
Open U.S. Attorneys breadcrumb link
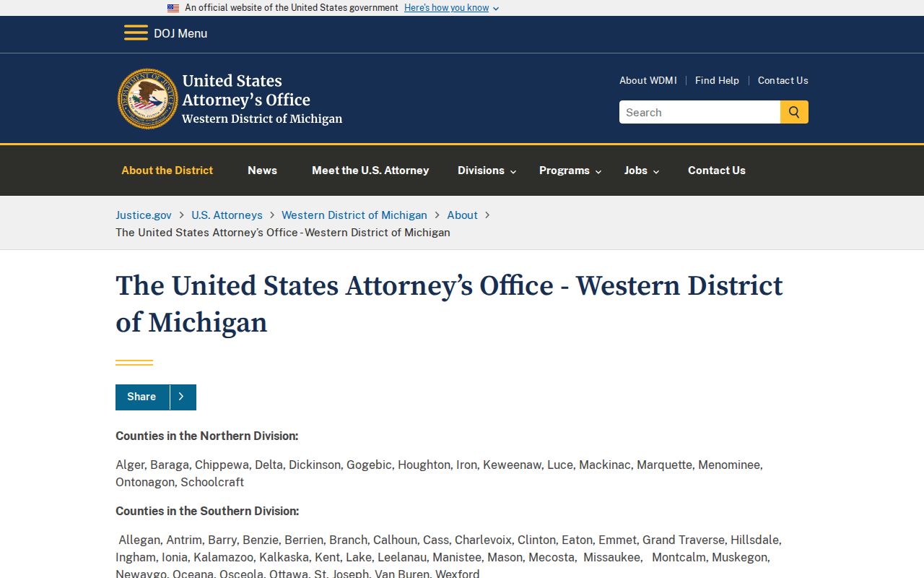pos(227,215)
